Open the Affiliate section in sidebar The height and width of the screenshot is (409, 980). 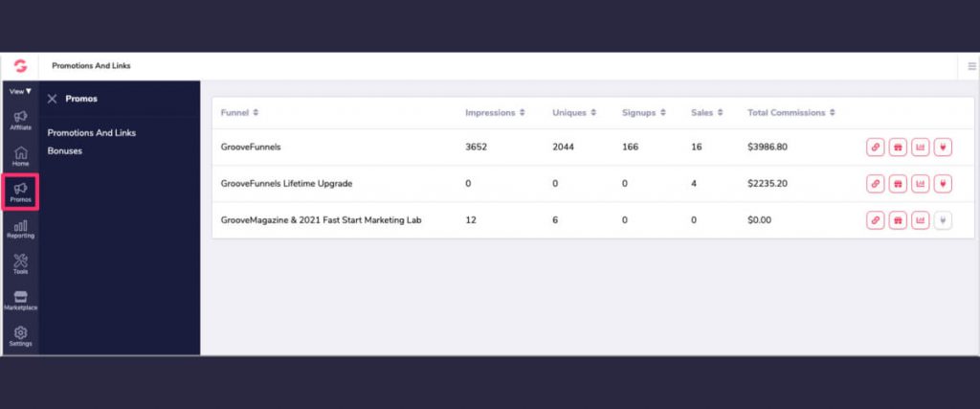pos(20,120)
